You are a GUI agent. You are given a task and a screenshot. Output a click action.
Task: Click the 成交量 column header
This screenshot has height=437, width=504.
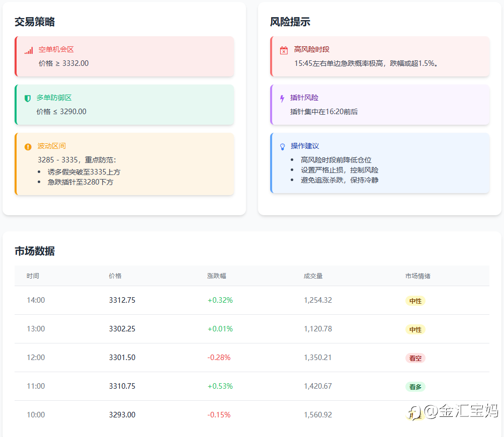tap(313, 276)
